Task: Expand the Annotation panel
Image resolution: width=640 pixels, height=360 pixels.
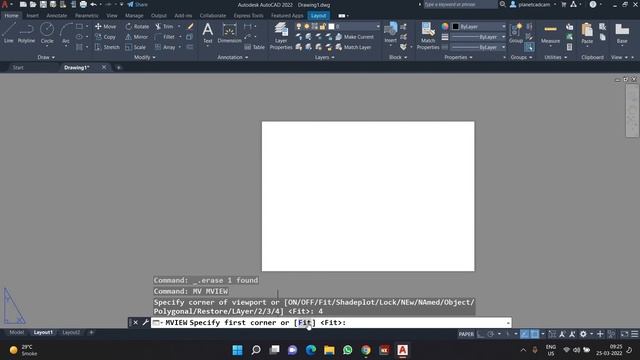Action: [233, 58]
